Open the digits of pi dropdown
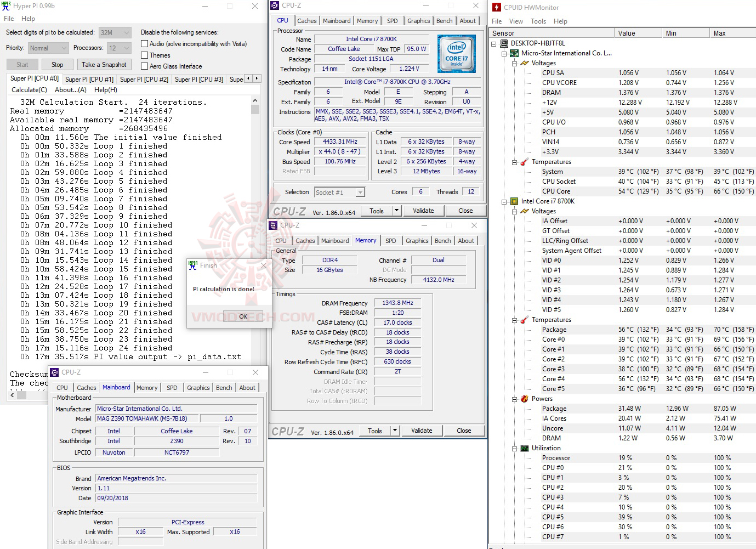This screenshot has width=756, height=549. tap(127, 32)
